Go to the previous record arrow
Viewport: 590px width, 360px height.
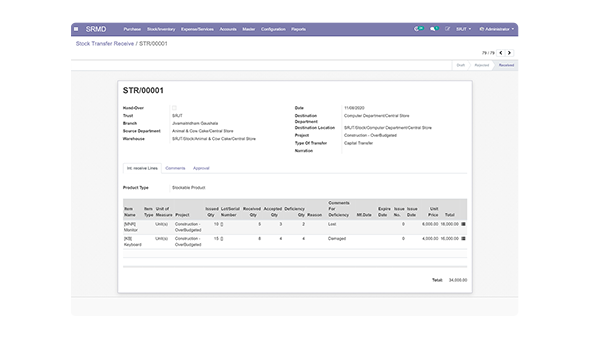point(501,53)
